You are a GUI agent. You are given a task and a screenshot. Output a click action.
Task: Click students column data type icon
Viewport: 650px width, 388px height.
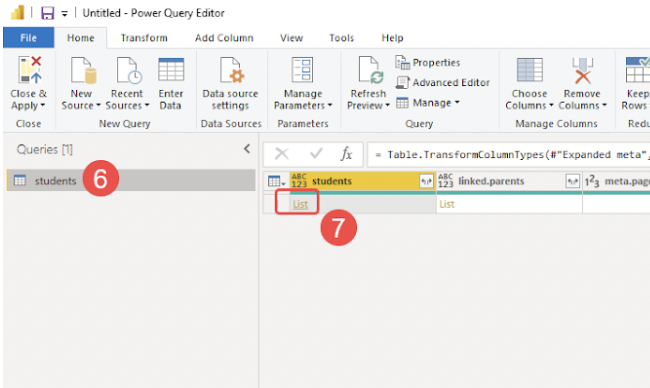(299, 181)
